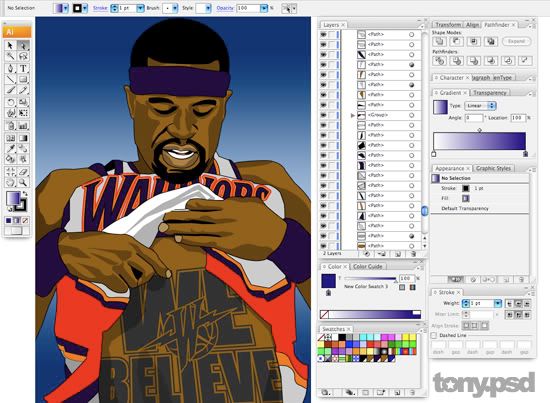The height and width of the screenshot is (403, 550).
Task: Open the gradient Type Linear dropdown
Action: (480, 106)
